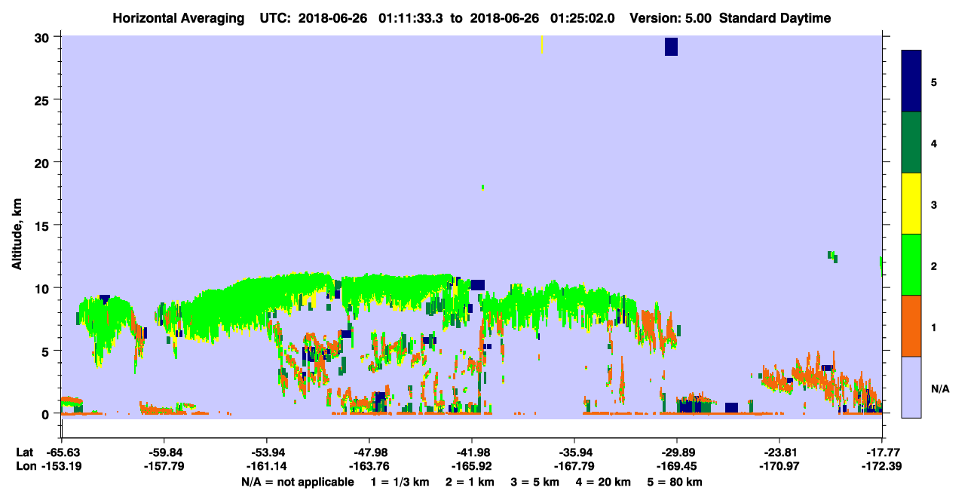Click the 'Lat' row label
The image size is (980, 503).
25,452
